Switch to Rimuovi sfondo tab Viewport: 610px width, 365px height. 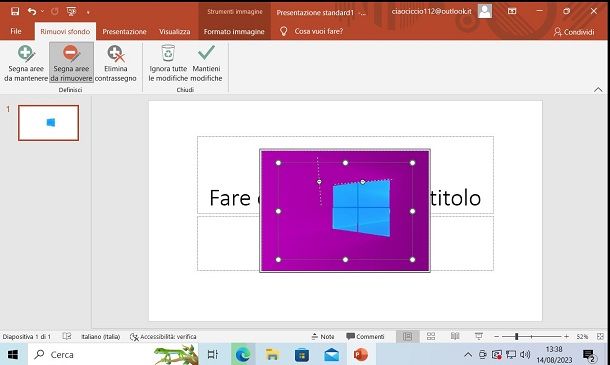pos(65,32)
